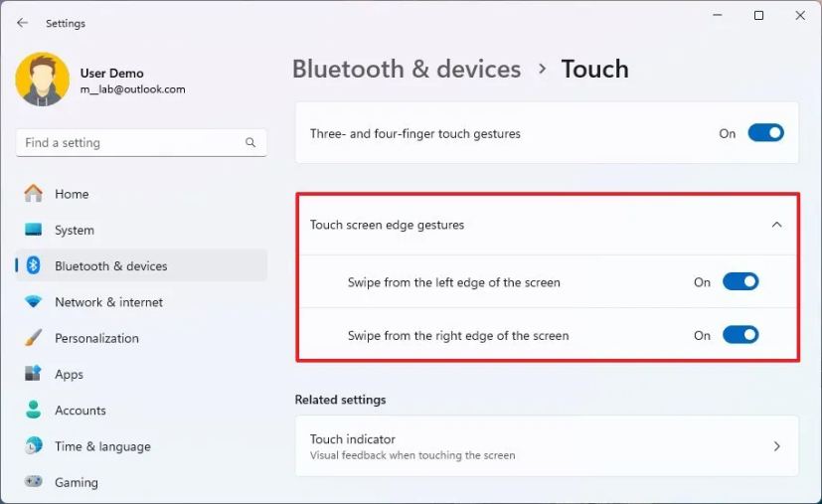This screenshot has width=822, height=504.
Task: Go to Bluetooth & devices breadcrumb
Action: [x=407, y=70]
